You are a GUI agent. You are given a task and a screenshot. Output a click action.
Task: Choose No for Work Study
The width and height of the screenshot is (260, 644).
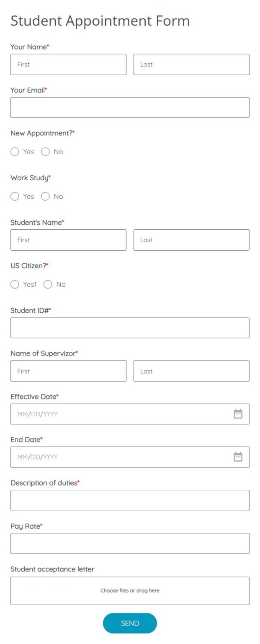pyautogui.click(x=45, y=196)
